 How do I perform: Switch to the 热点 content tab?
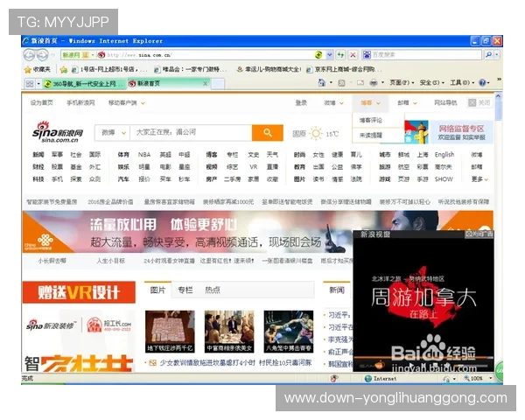point(213,290)
